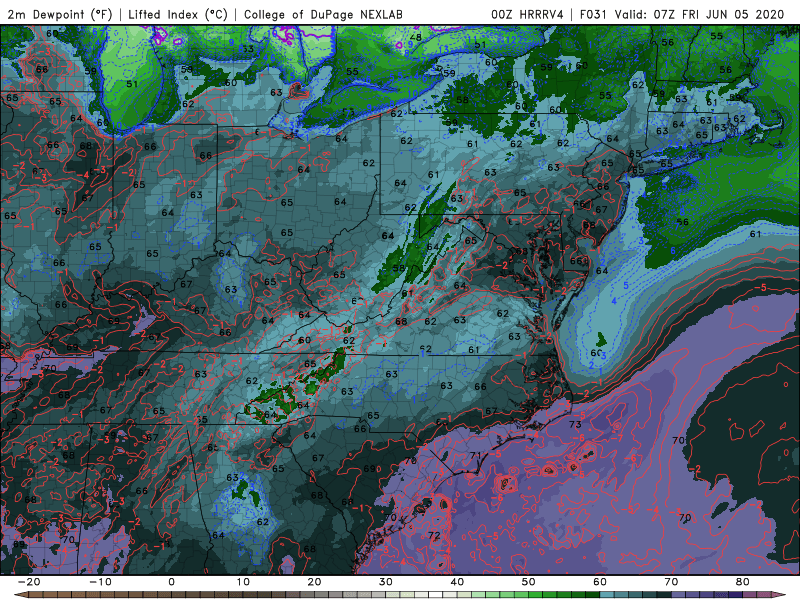Click the "73" dewpoint value off the North Carolina coast
The height and width of the screenshot is (600, 800).
pos(575,424)
